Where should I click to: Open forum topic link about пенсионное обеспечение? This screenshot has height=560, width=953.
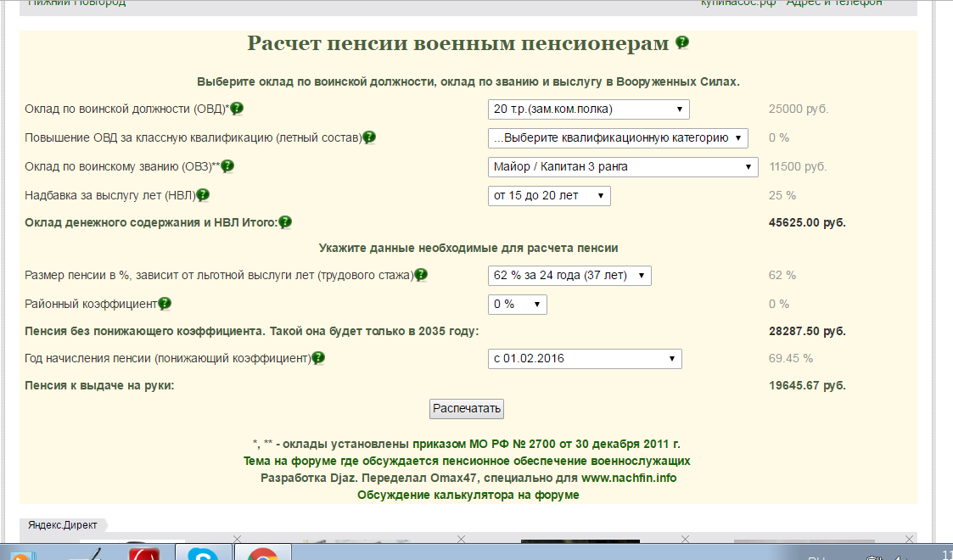[x=467, y=461]
